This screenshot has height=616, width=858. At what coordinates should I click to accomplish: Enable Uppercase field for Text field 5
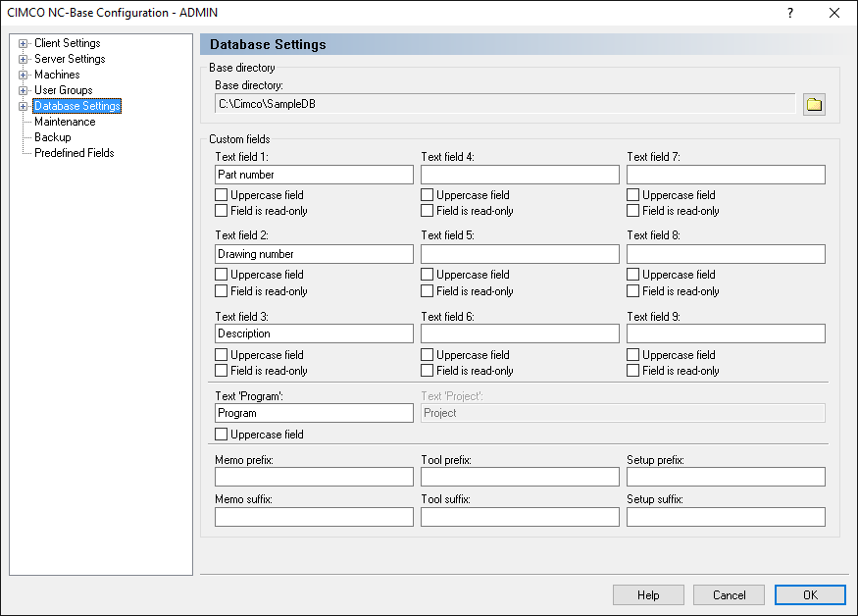(x=427, y=275)
